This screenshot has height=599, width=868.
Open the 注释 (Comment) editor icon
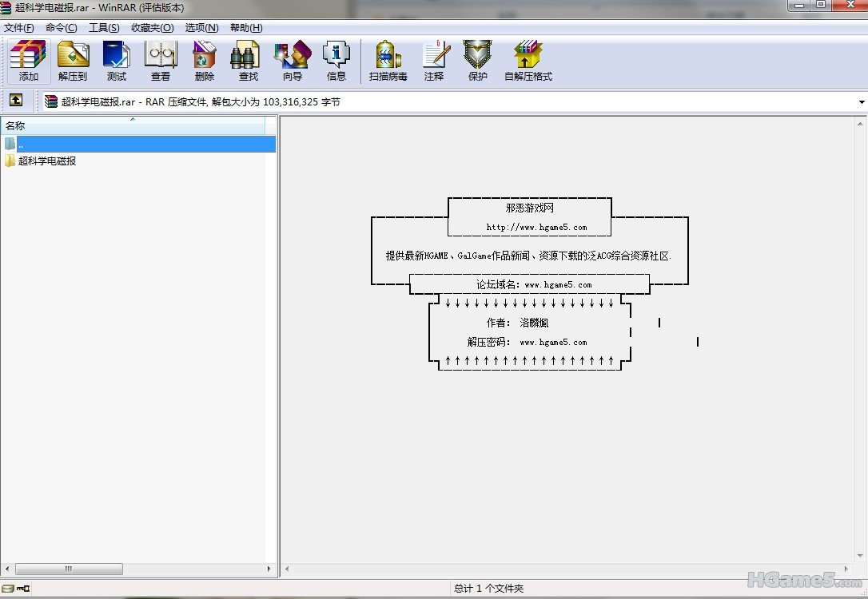[x=434, y=61]
